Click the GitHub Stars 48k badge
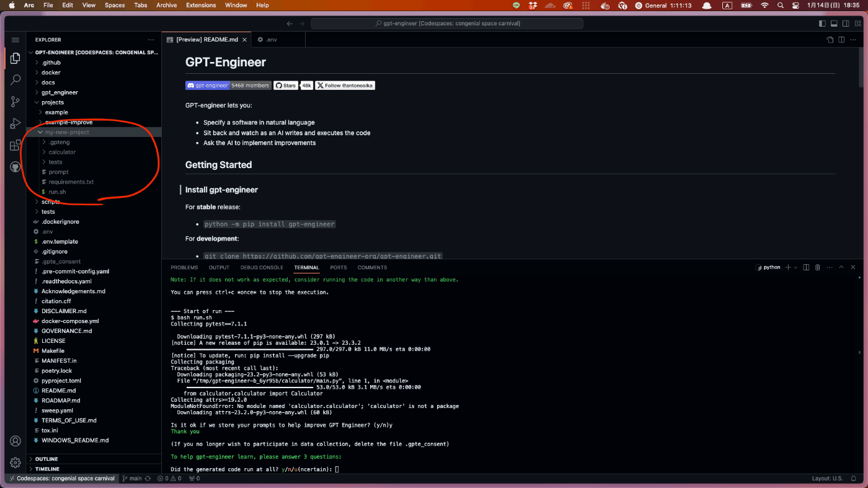 pos(293,86)
